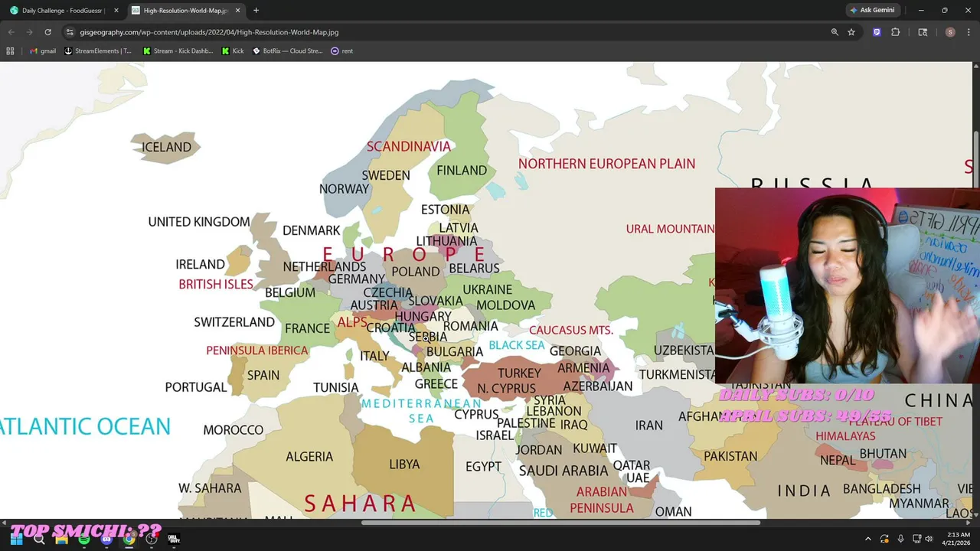This screenshot has height=551, width=980.
Task: Click the LIBYA label on map
Action: pos(404,465)
